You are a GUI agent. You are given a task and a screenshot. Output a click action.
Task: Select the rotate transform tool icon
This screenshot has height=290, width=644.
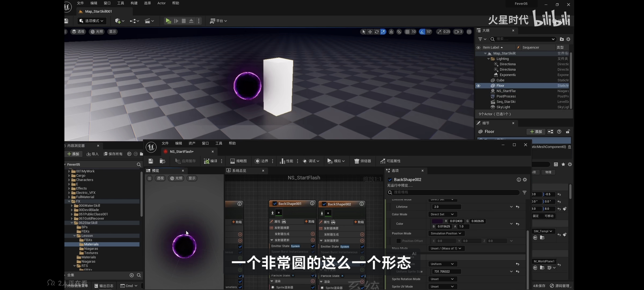[377, 32]
